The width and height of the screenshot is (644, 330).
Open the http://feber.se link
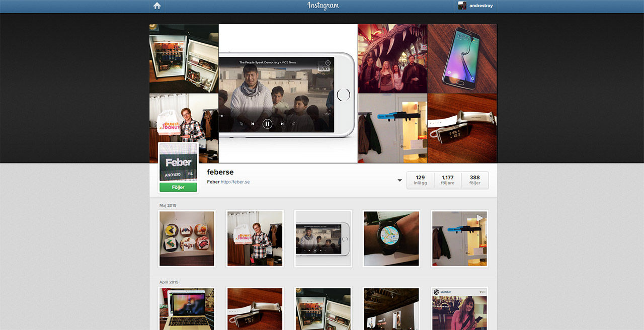pyautogui.click(x=235, y=182)
